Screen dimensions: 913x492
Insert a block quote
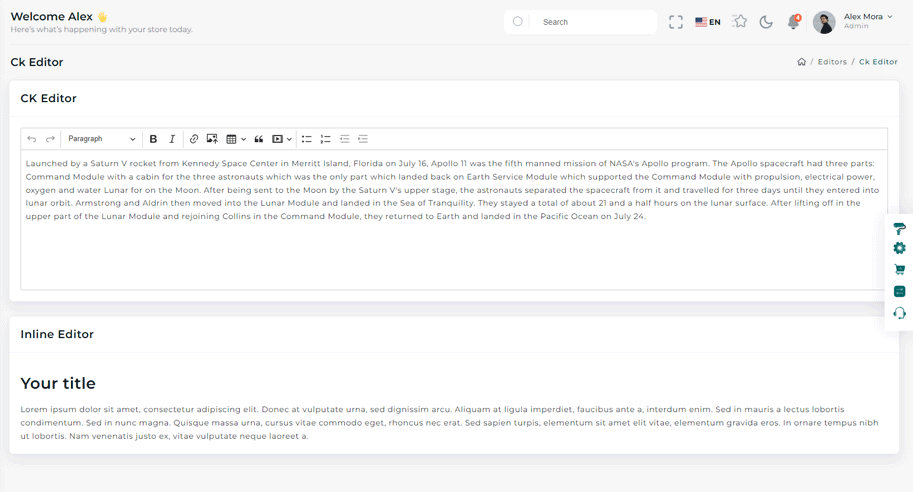pyautogui.click(x=258, y=139)
